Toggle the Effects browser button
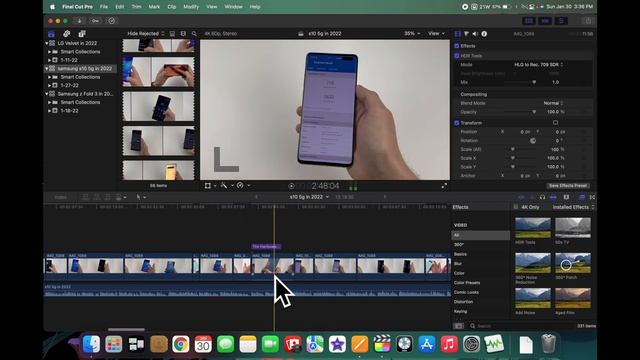 click(582, 197)
